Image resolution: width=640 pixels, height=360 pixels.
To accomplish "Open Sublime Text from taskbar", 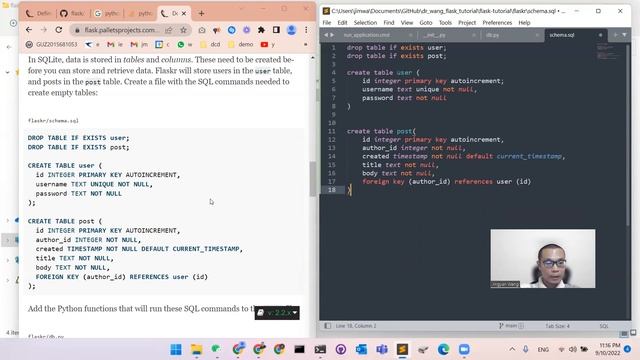I will (402, 349).
